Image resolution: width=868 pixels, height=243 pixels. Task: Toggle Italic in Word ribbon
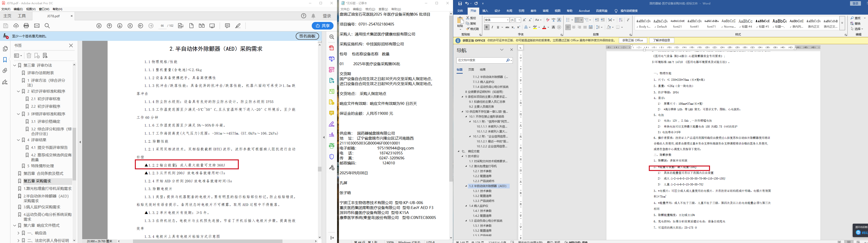[492, 27]
